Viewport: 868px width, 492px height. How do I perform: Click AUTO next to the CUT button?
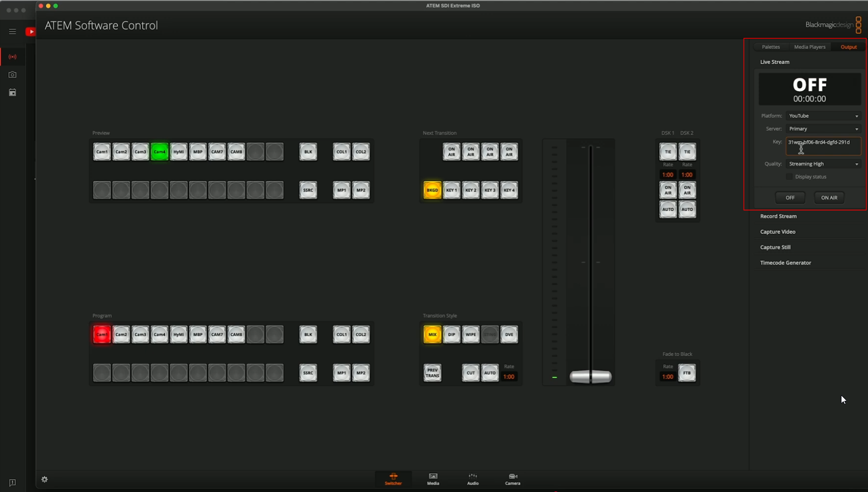click(490, 372)
